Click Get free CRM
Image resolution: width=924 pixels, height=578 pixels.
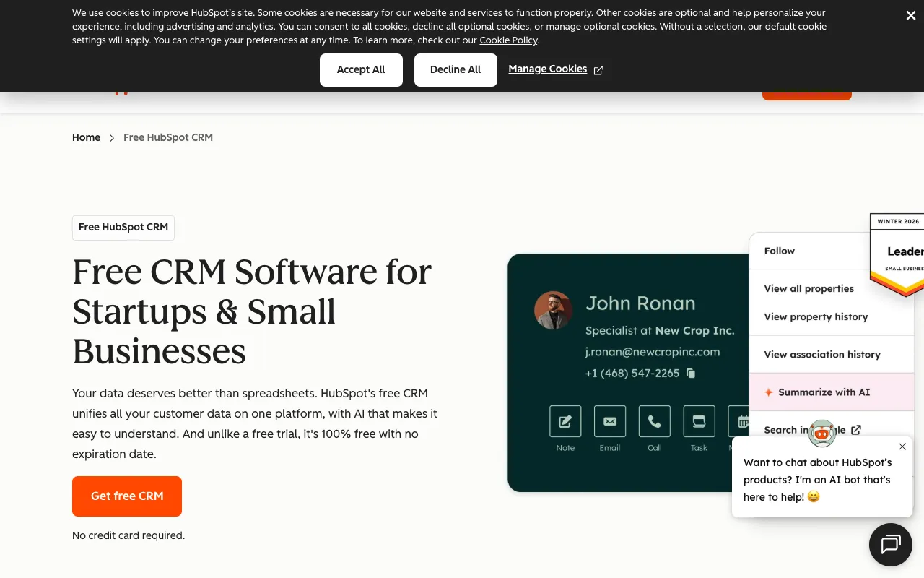pos(126,496)
